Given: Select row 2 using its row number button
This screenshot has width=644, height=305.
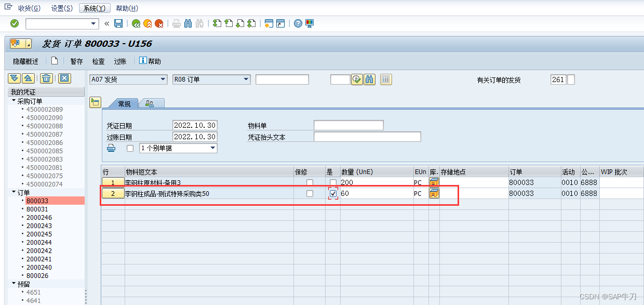Looking at the screenshot, I should coord(113,193).
